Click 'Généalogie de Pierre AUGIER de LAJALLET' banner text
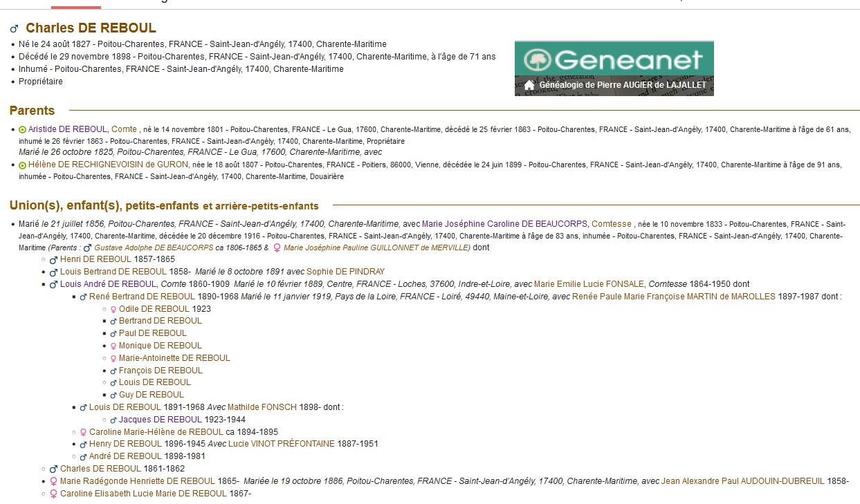This screenshot has width=860, height=504. tap(623, 85)
